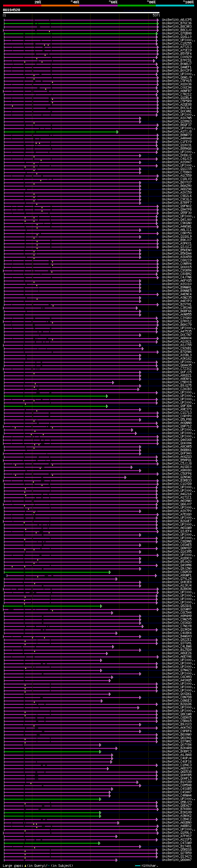Select the label UniRef100_A1T1C1

click(x=177, y=498)
